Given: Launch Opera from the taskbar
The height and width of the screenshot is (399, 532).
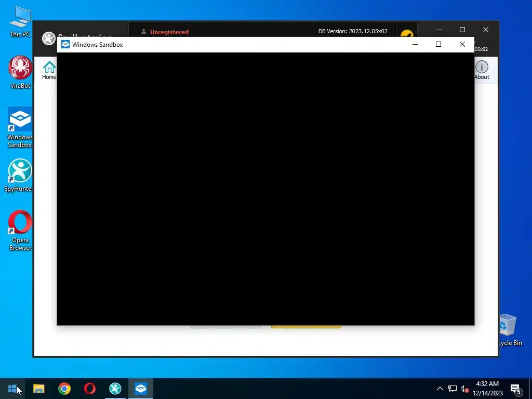Looking at the screenshot, I should click(89, 389).
